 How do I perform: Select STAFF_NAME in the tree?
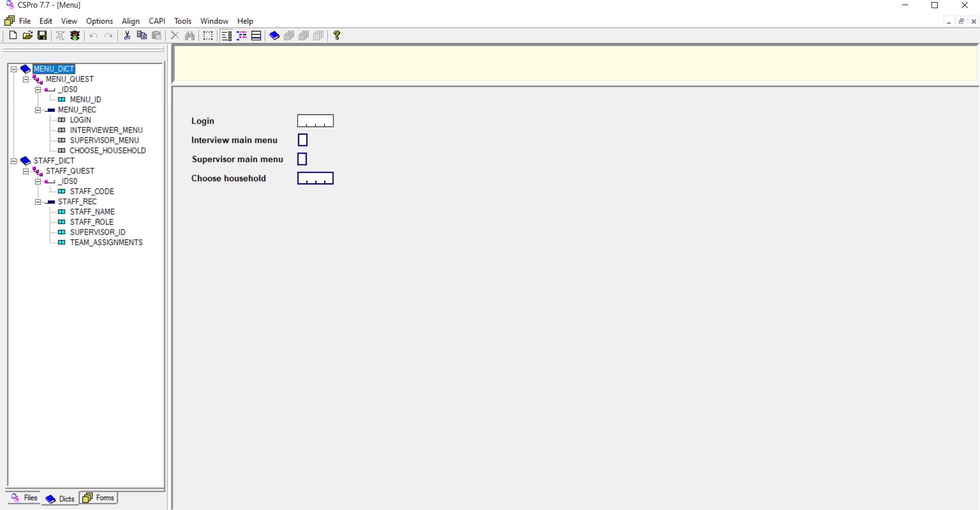tap(92, 212)
